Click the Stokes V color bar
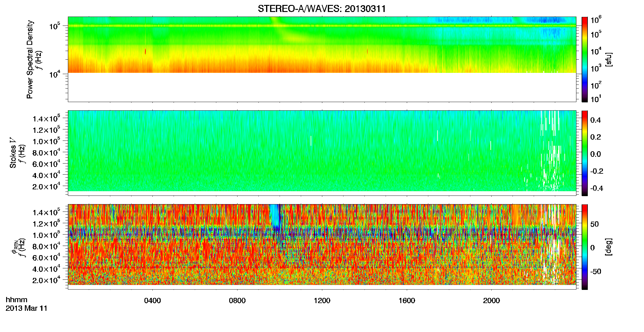The image size is (644, 332). click(585, 153)
